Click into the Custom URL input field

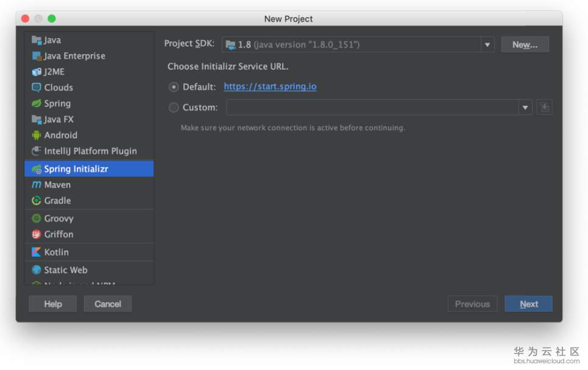click(x=372, y=108)
